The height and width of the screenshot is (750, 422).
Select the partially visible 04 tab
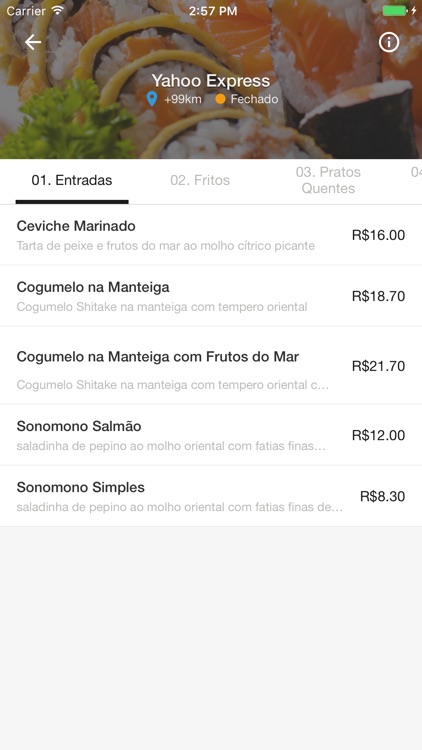pos(416,172)
